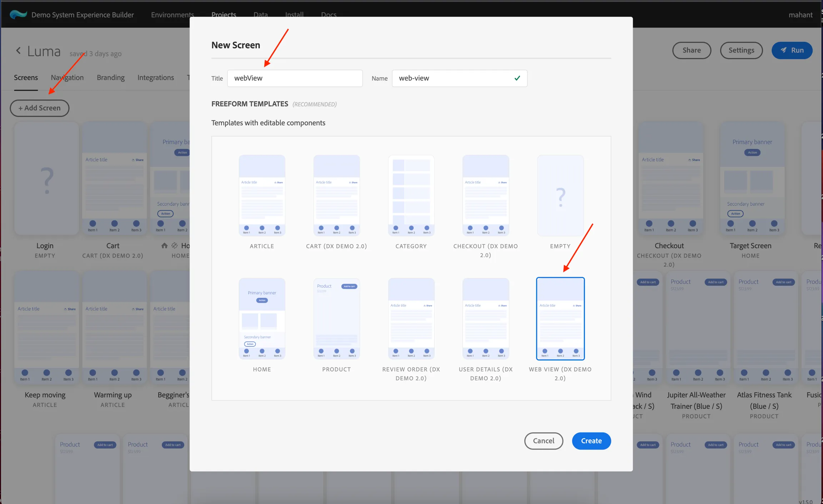
Task: Click the Share button
Action: coord(692,50)
